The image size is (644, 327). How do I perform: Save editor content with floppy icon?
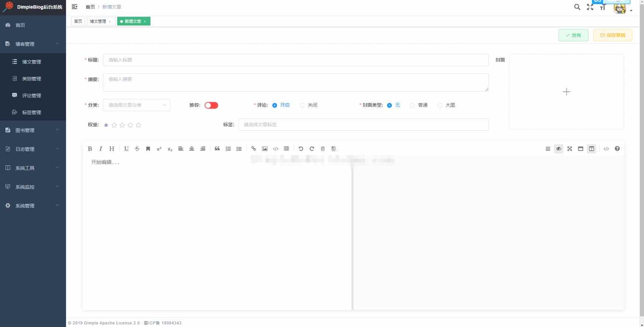(334, 149)
